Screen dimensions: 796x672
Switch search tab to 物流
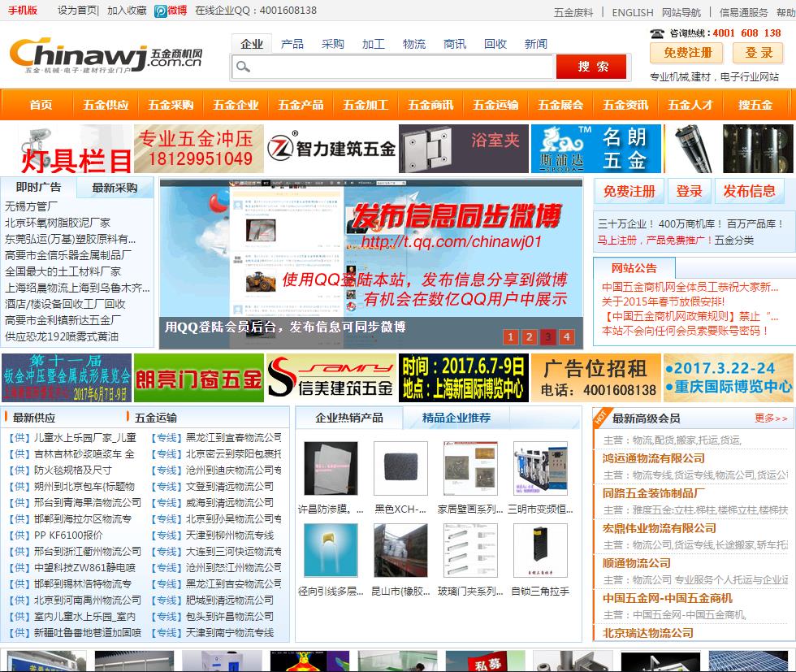click(x=414, y=44)
